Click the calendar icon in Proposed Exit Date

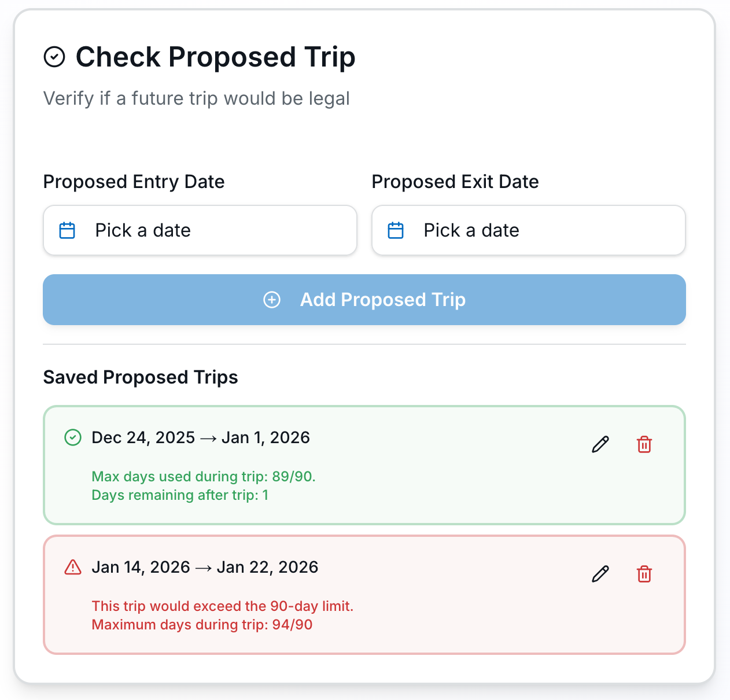396,230
